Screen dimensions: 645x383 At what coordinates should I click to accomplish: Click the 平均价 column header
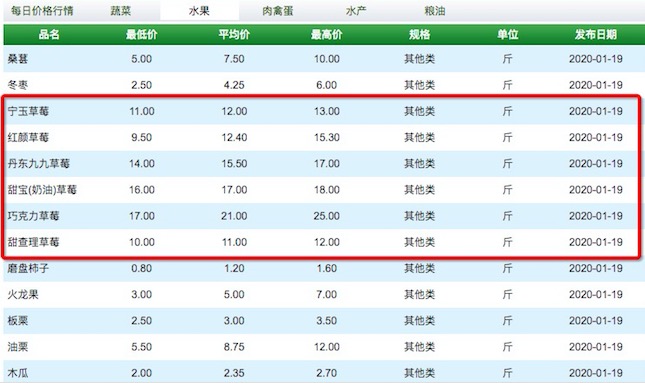[x=234, y=35]
